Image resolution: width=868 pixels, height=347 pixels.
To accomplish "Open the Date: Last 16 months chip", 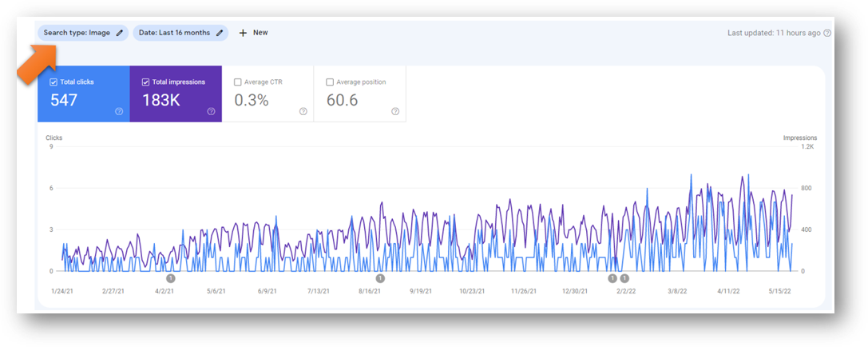I will click(x=180, y=33).
